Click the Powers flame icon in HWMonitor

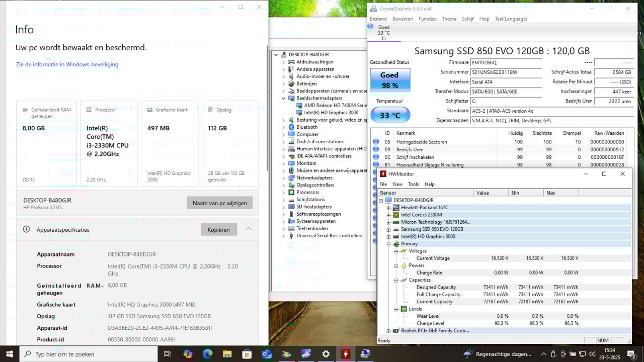tap(404, 265)
